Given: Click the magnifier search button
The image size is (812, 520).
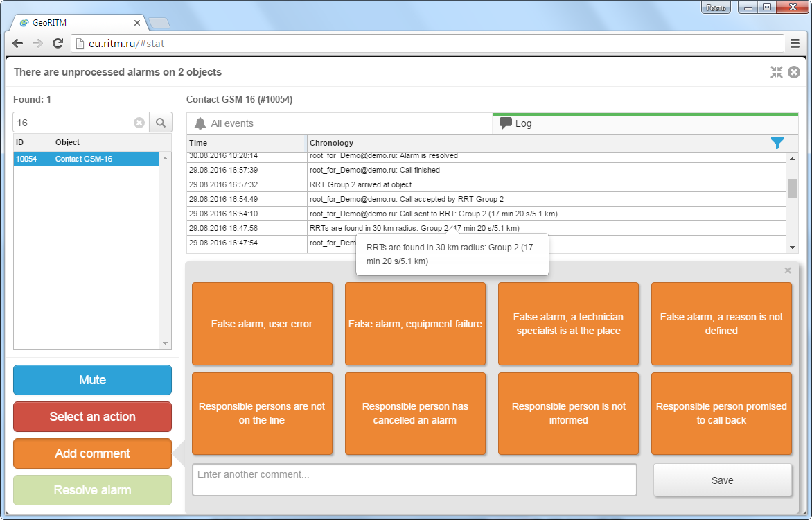Looking at the screenshot, I should tap(161, 123).
